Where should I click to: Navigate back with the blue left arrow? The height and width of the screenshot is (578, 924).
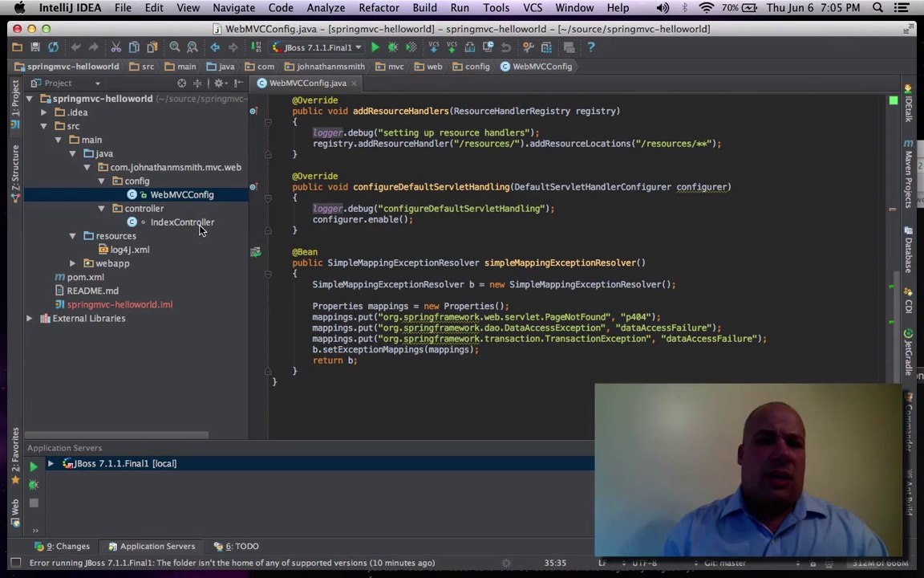click(x=215, y=47)
